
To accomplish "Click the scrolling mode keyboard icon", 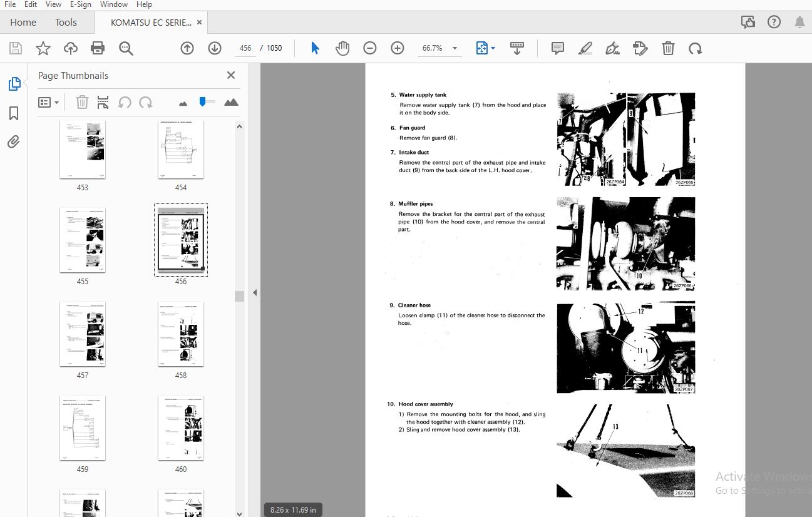I will click(x=517, y=48).
